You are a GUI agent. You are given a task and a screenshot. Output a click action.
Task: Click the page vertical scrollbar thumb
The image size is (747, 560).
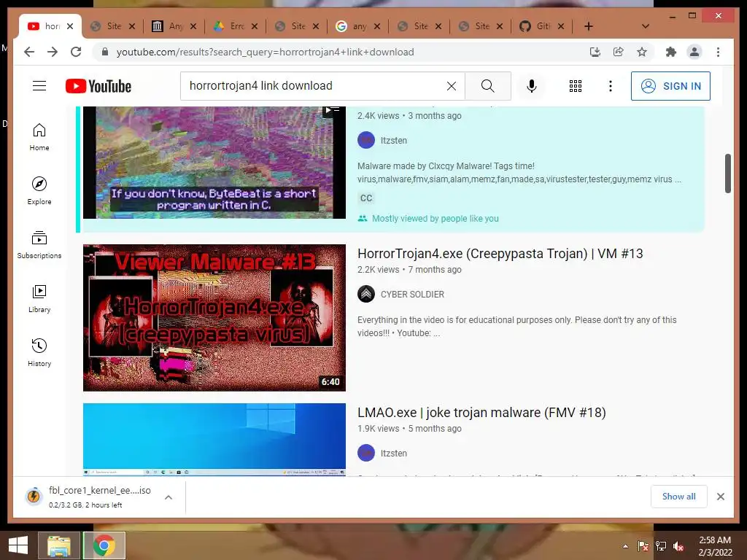point(727,174)
